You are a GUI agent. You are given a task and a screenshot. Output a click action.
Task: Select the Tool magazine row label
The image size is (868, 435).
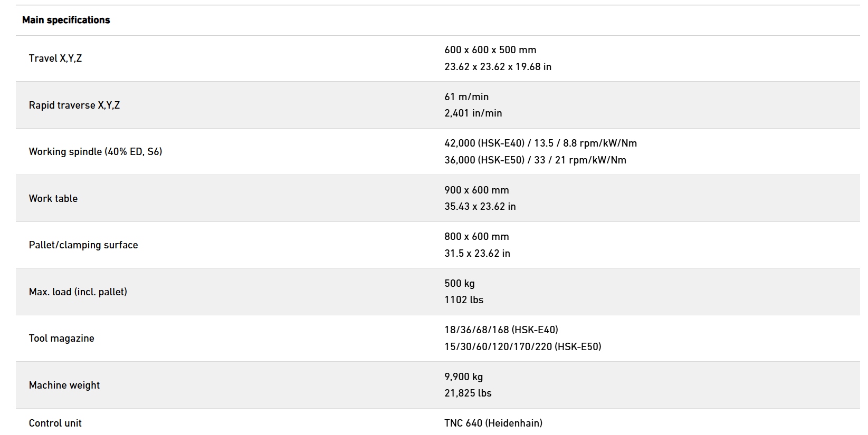[x=62, y=339]
